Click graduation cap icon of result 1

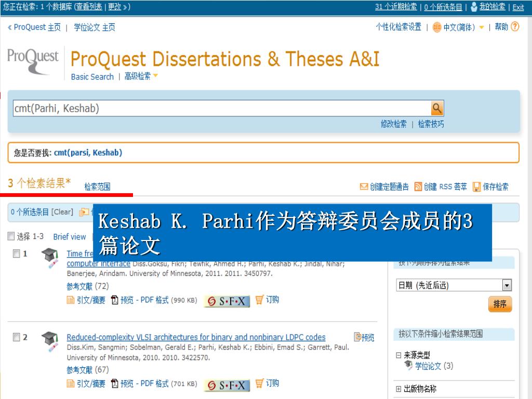coord(50,258)
